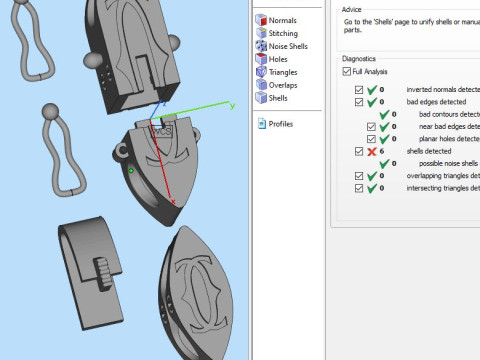
Task: Click green check beside intersecting triangles
Action: pos(372,188)
